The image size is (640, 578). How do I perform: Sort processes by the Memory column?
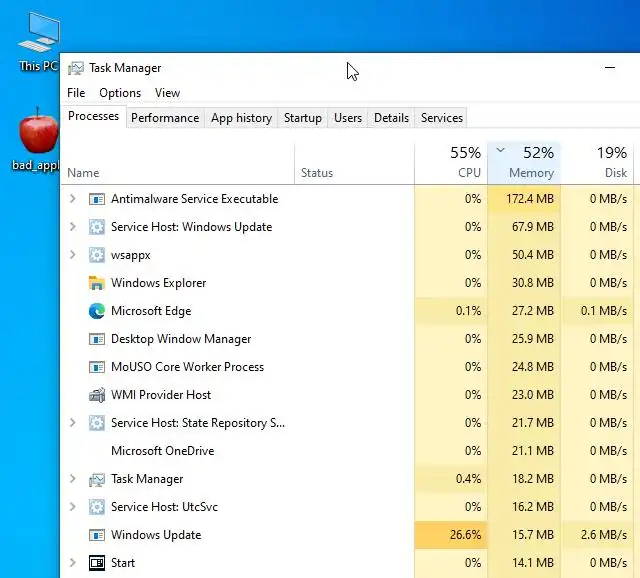524,163
